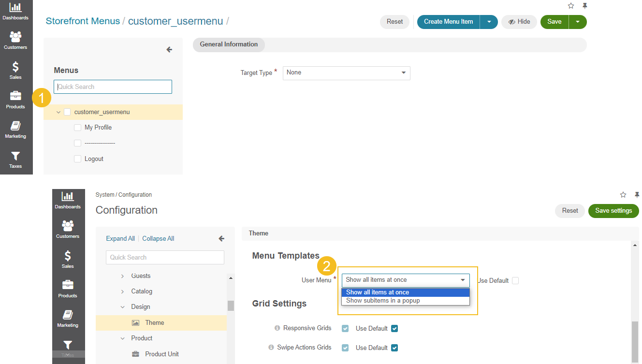
Task: Enable Use Default for User Menu
Action: (515, 281)
